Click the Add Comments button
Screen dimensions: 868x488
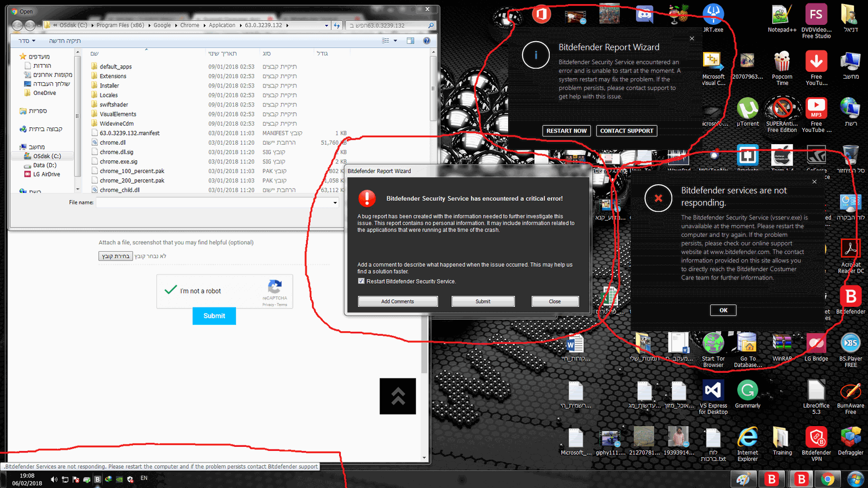(x=398, y=302)
